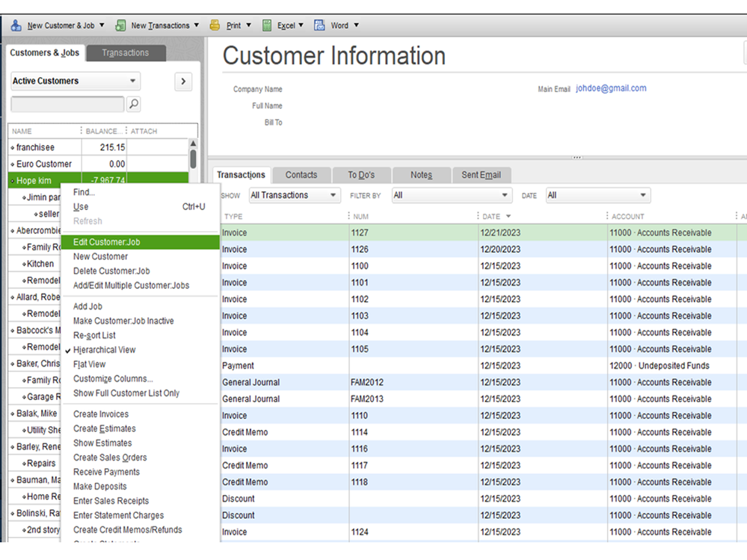
Task: Select Flat View in context menu
Action: point(89,364)
